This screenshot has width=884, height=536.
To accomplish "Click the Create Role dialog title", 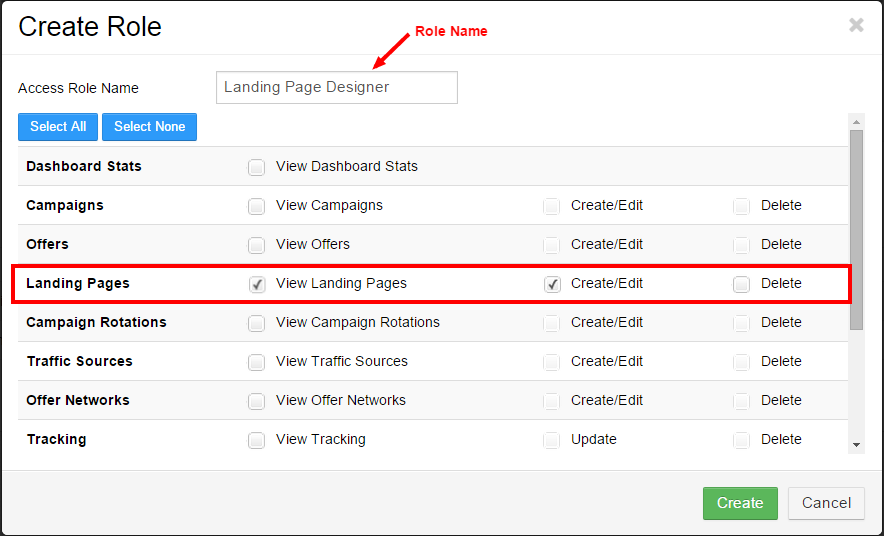I will [90, 26].
